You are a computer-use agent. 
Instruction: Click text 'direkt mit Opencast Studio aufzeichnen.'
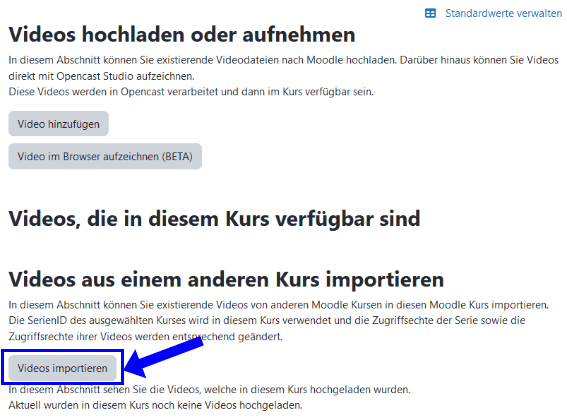pyautogui.click(x=102, y=76)
